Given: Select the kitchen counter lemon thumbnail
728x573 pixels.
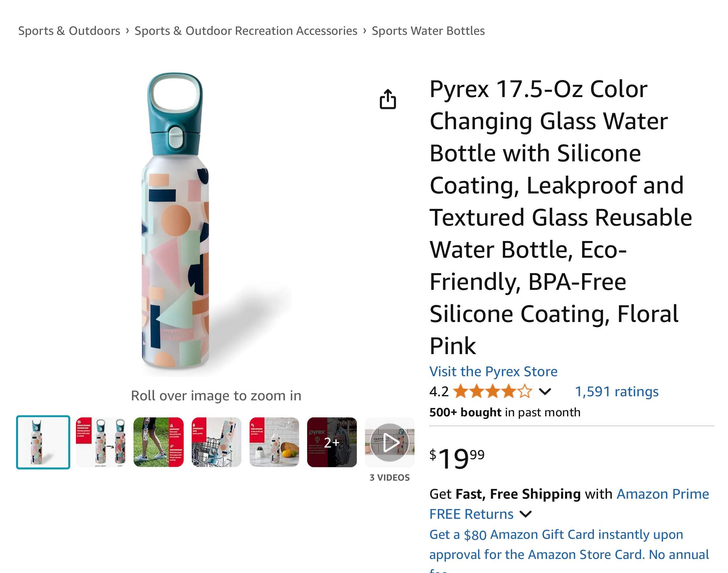Looking at the screenshot, I should pyautogui.click(x=274, y=442).
